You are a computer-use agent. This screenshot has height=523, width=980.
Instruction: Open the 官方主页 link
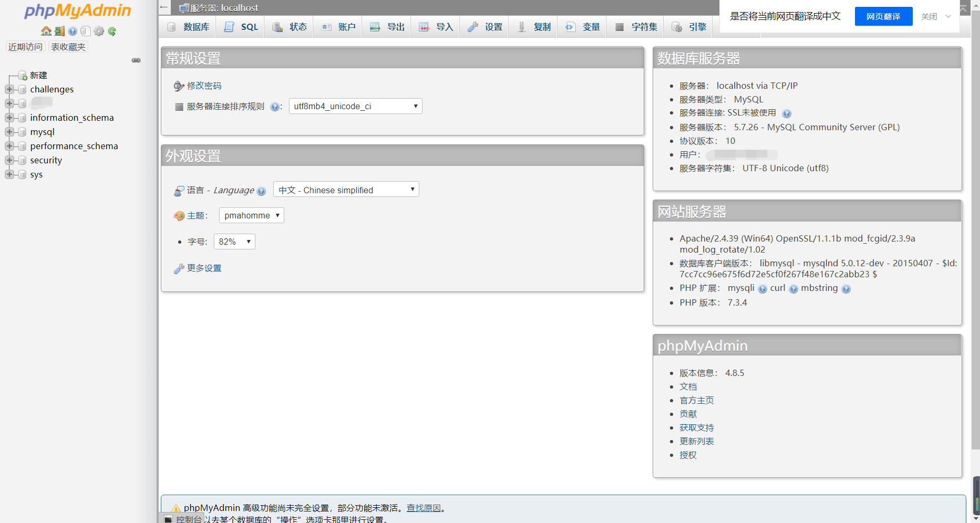[696, 400]
